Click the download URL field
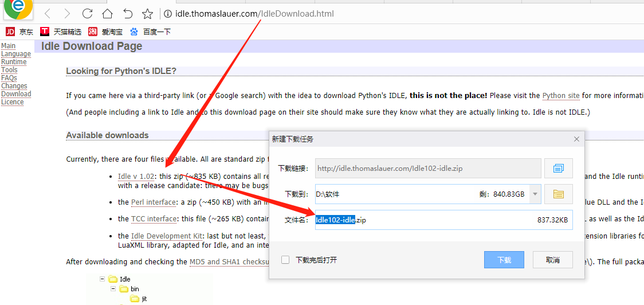The height and width of the screenshot is (305, 644). 428,168
